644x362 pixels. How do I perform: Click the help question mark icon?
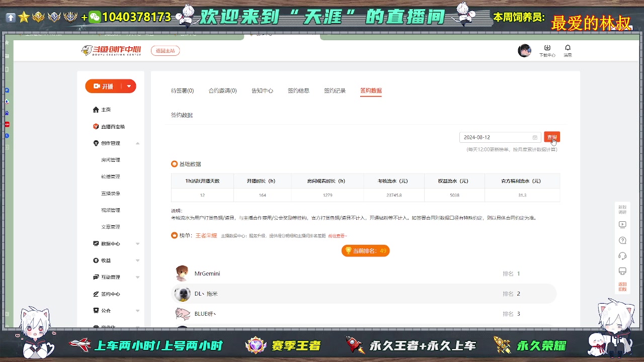point(622,240)
